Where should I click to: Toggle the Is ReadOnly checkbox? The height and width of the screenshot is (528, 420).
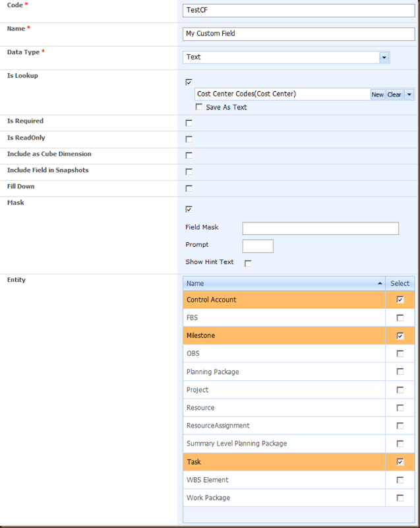pyautogui.click(x=189, y=139)
